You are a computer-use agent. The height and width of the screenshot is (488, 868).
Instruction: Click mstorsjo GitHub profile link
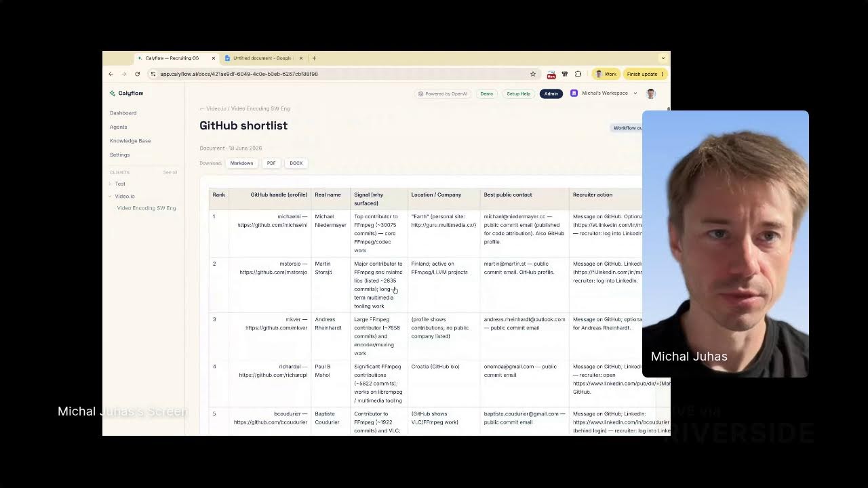tap(273, 272)
